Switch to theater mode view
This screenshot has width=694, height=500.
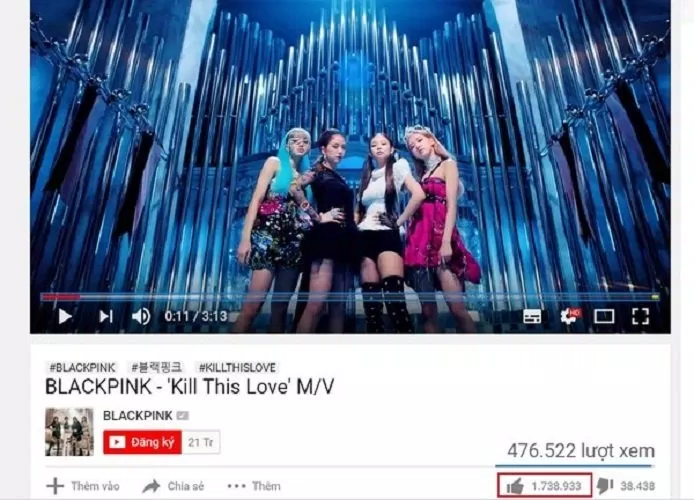coord(604,316)
